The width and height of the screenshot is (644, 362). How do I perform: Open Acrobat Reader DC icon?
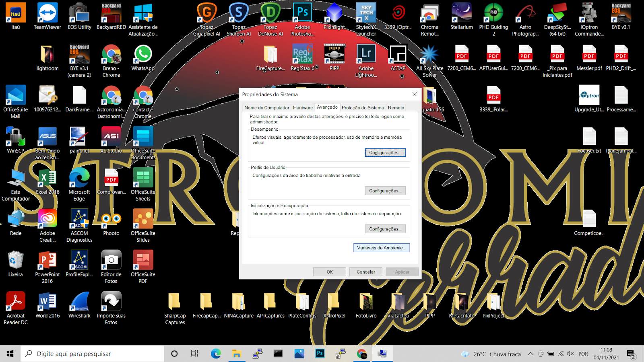(x=15, y=308)
